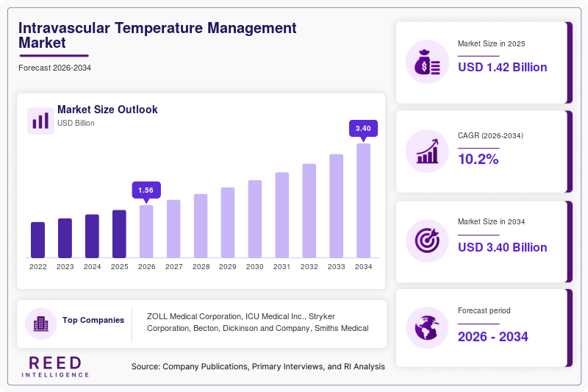The width and height of the screenshot is (588, 392).
Task: Click the 2031 axis label
Action: coord(282,267)
